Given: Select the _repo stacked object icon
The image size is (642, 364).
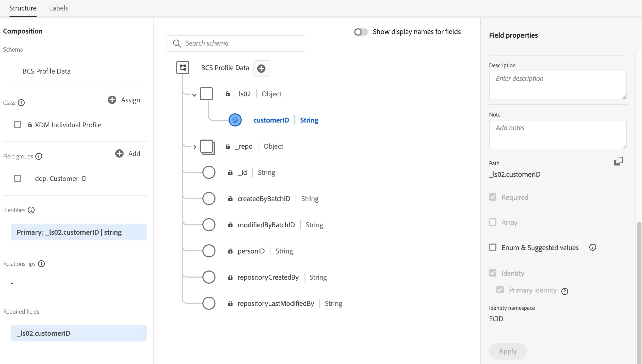Looking at the screenshot, I should click(207, 147).
